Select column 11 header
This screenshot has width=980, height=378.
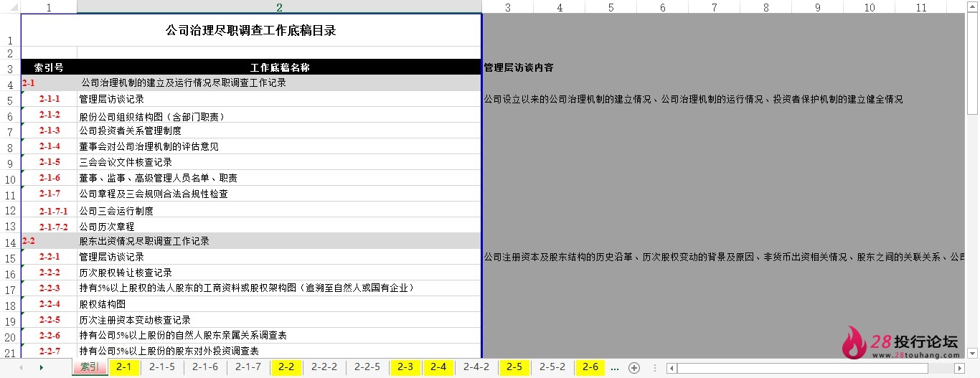click(x=921, y=7)
